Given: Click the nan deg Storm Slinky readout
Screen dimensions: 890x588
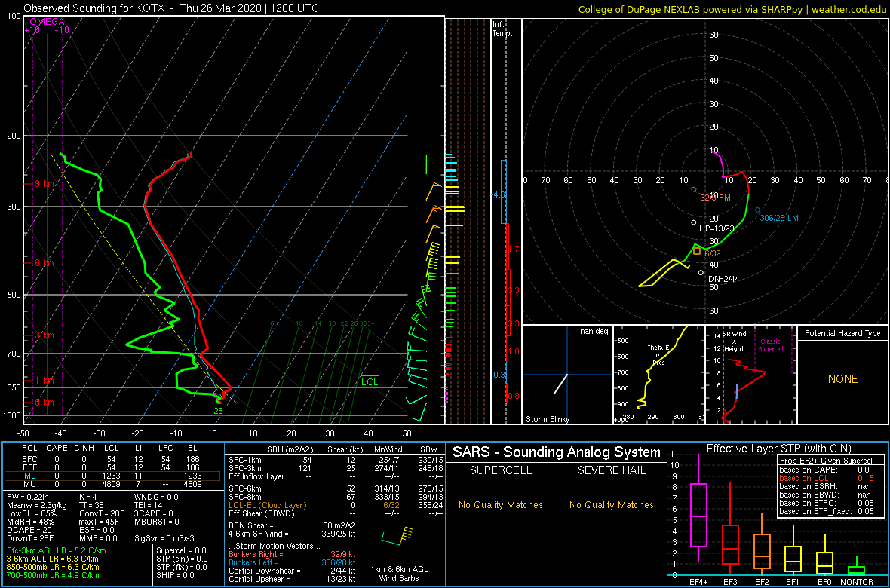Looking at the screenshot, I should point(595,332).
